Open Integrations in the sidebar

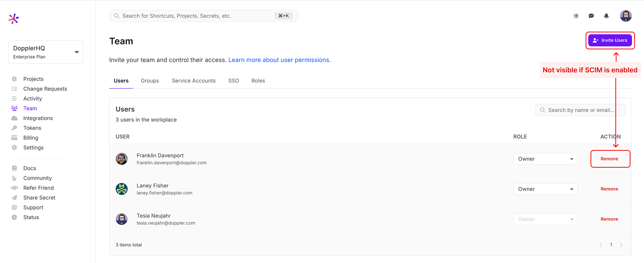[x=38, y=118]
